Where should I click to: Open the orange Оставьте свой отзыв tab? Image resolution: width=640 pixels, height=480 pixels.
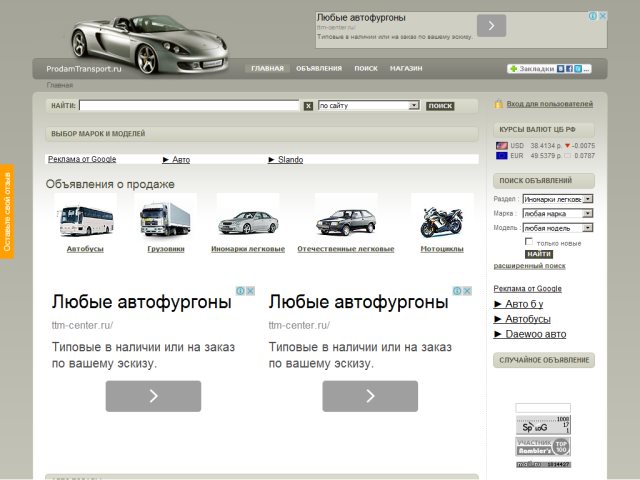pos(7,211)
